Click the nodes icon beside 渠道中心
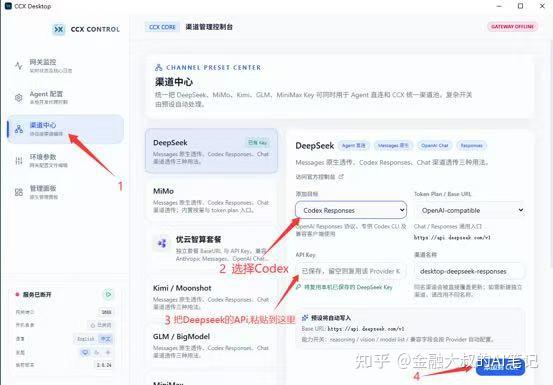 19,129
